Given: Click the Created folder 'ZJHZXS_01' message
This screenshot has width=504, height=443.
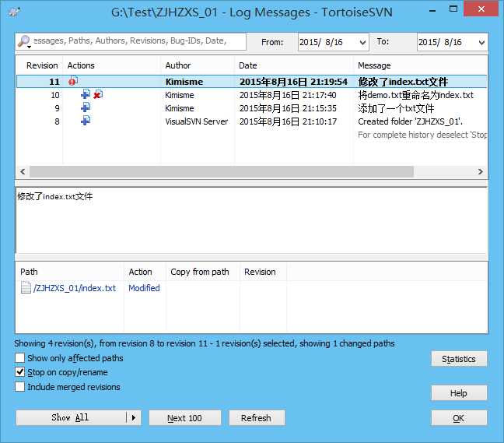Looking at the screenshot, I should click(411, 121).
